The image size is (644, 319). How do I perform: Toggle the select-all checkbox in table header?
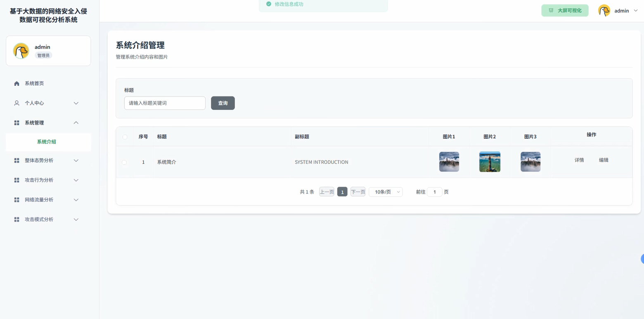point(125,137)
